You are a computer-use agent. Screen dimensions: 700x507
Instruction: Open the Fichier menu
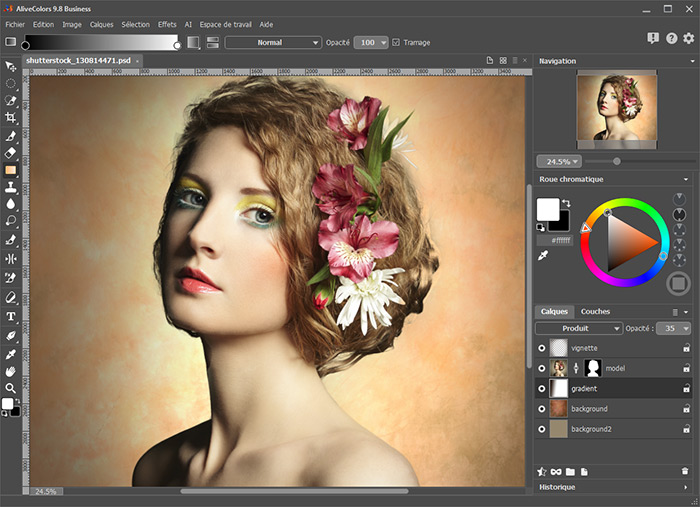(x=15, y=25)
